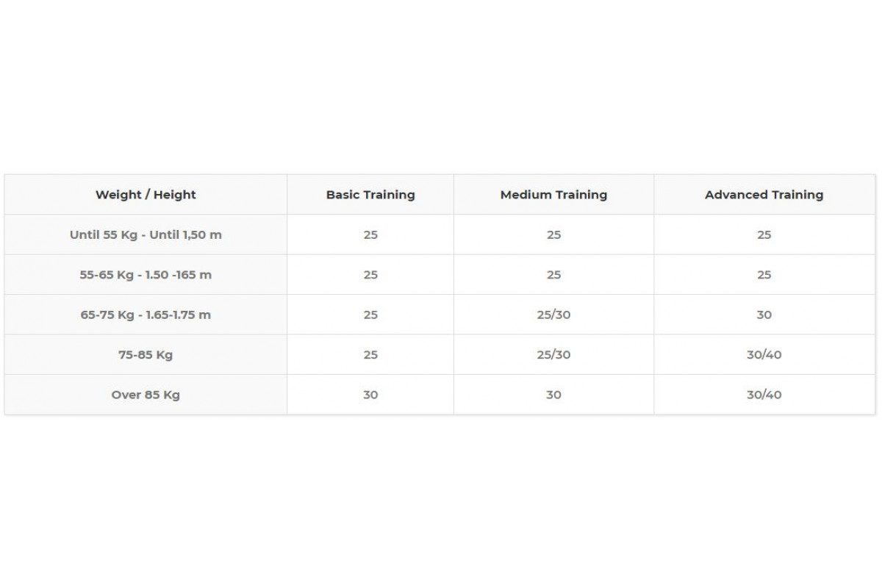The height and width of the screenshot is (588, 882).
Task: Click the 65-75 Kg row label
Action: pyautogui.click(x=146, y=315)
